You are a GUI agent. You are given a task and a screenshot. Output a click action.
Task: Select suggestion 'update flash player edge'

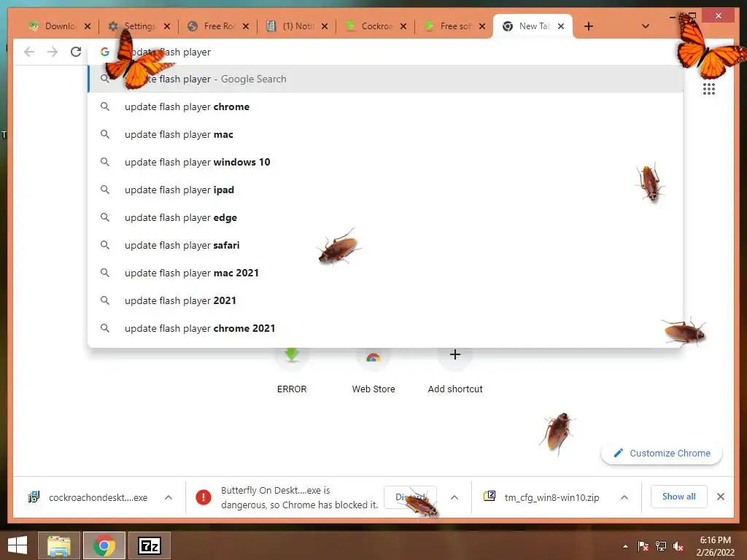click(385, 217)
